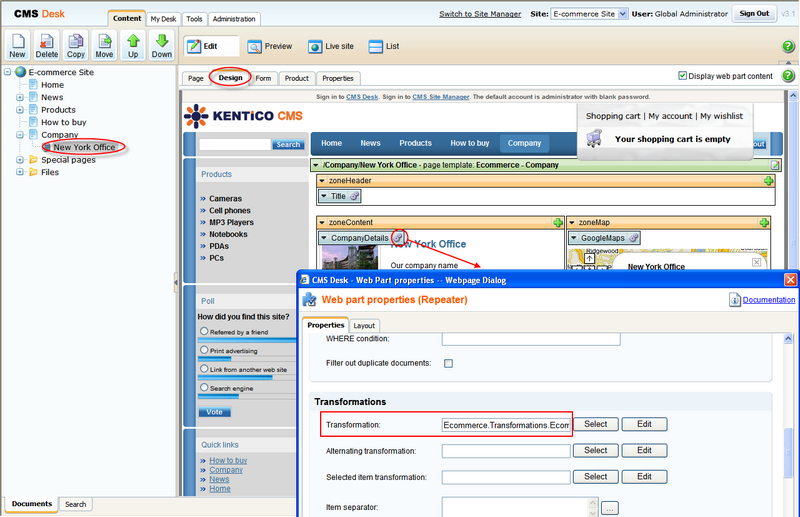Open the Tools tab
Image resolution: width=800 pixels, height=517 pixels.
[x=194, y=19]
